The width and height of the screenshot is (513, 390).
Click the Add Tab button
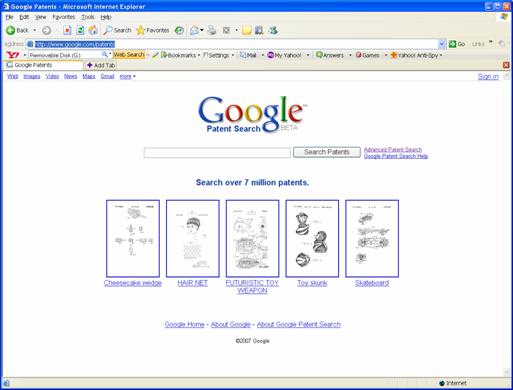pyautogui.click(x=101, y=65)
